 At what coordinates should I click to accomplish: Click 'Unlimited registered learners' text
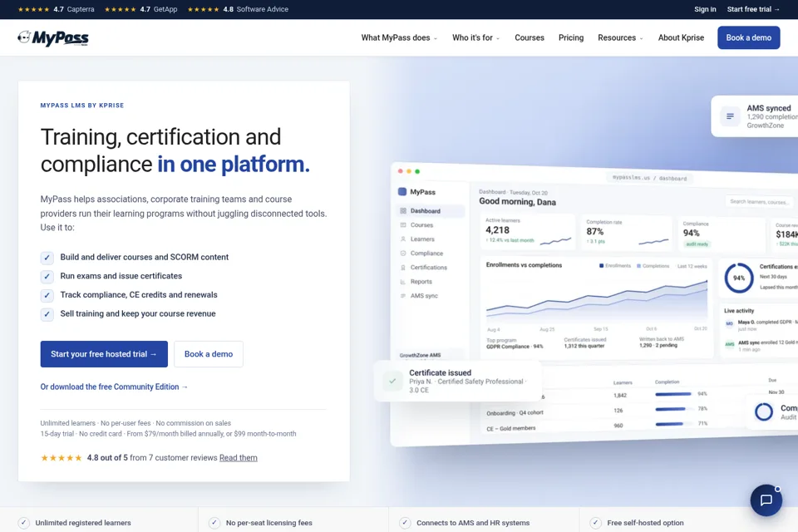click(83, 523)
